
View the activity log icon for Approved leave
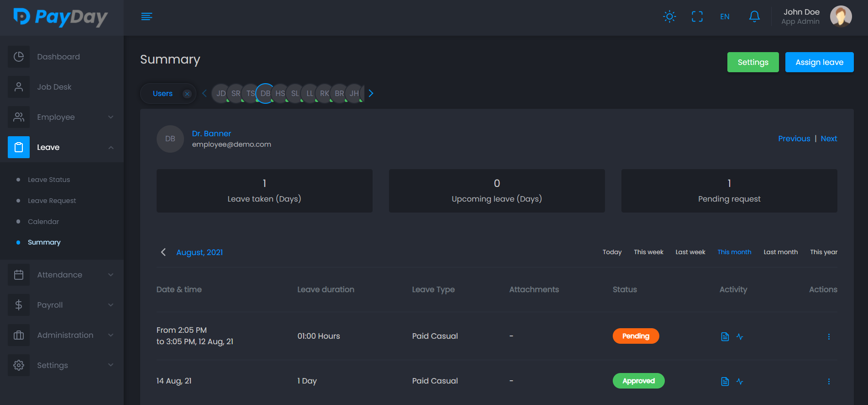tap(740, 381)
